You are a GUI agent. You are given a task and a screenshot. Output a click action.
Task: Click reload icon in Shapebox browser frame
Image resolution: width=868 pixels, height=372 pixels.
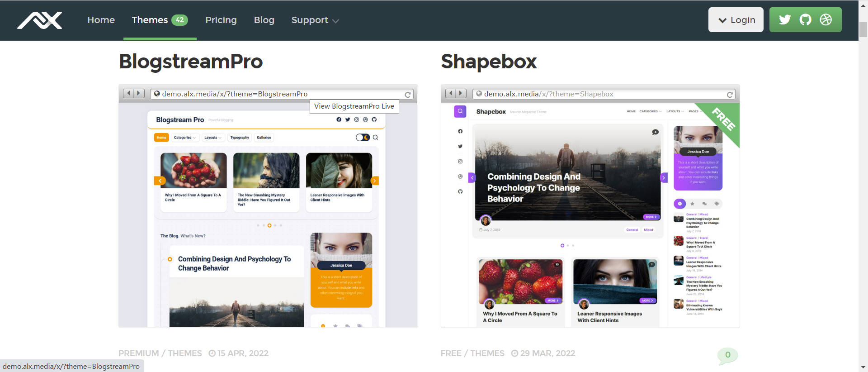click(x=730, y=95)
